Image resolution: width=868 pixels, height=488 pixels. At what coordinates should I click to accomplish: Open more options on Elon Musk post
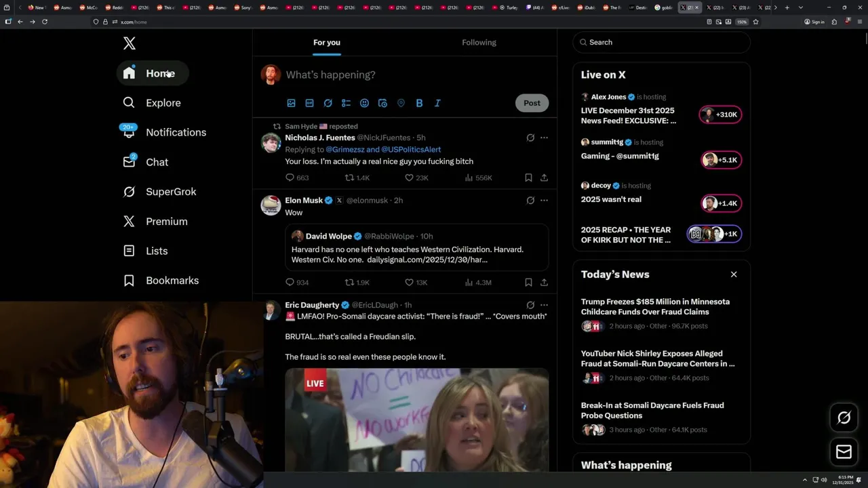544,201
